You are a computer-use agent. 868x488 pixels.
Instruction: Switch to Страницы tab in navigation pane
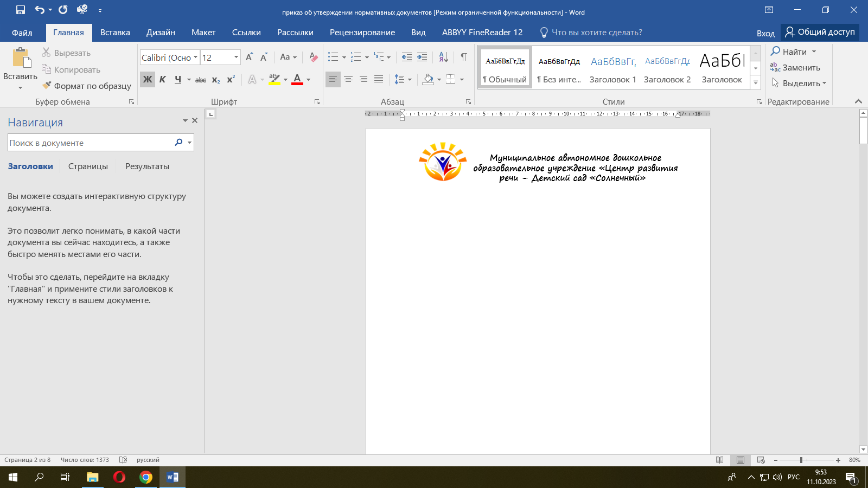88,166
